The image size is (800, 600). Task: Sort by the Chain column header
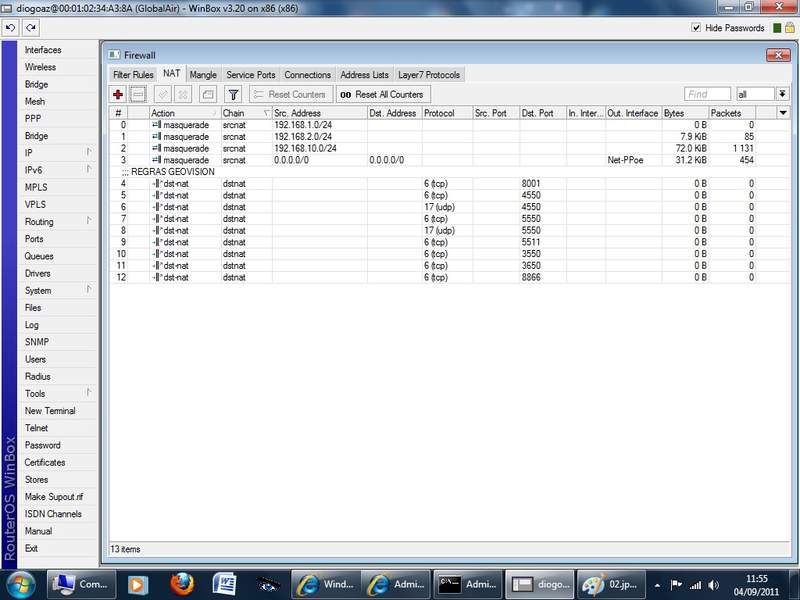(246, 113)
